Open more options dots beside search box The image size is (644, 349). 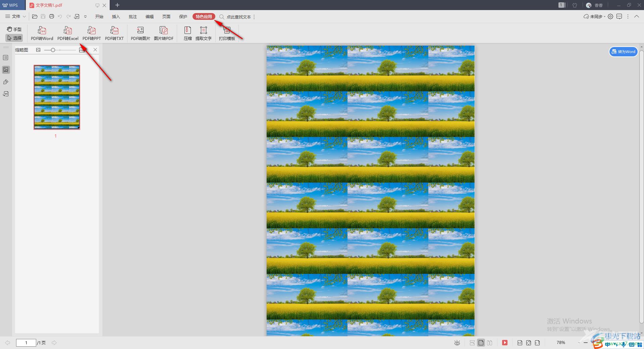click(254, 17)
